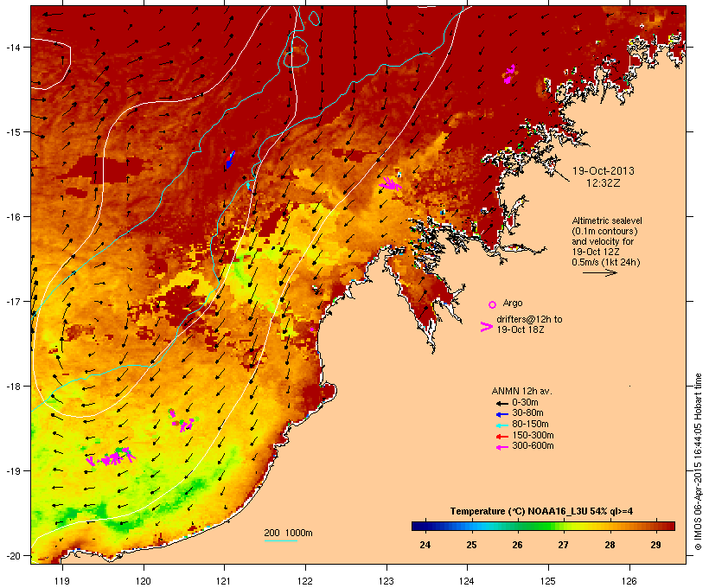Click the '(0.1m contours)' text
709x588 pixels.
[x=604, y=231]
